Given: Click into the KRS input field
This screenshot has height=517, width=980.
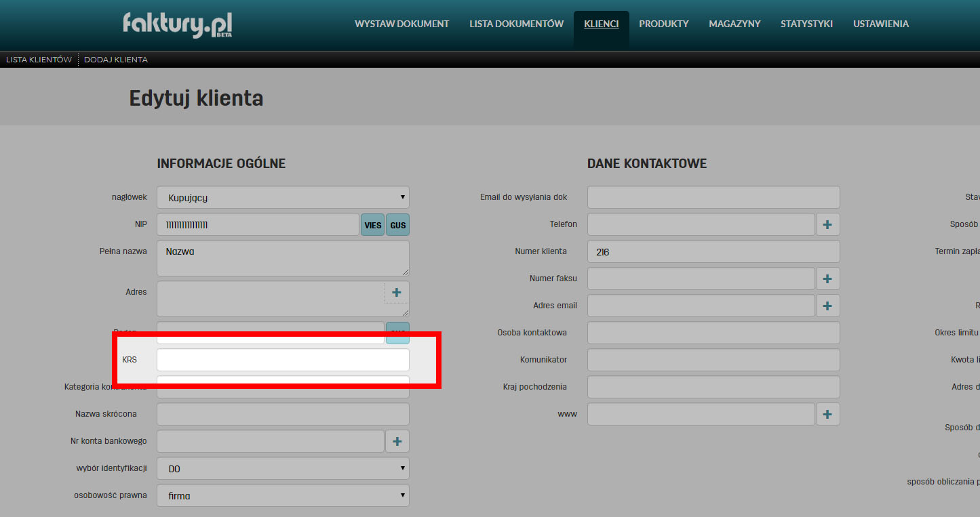Looking at the screenshot, I should click(283, 360).
